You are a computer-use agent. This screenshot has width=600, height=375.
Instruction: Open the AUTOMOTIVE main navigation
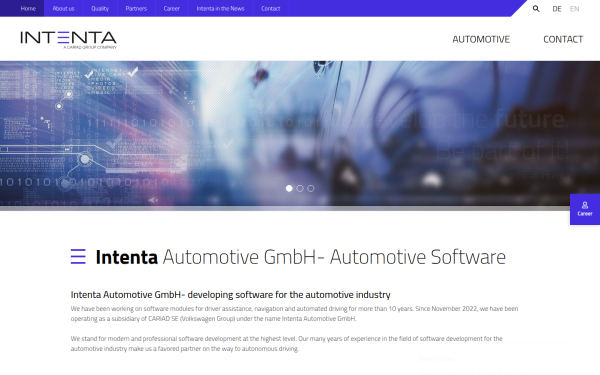[481, 39]
